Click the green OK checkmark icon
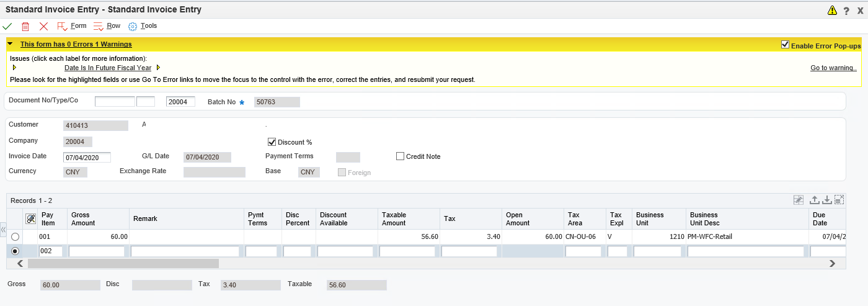The image size is (868, 306). (7, 26)
